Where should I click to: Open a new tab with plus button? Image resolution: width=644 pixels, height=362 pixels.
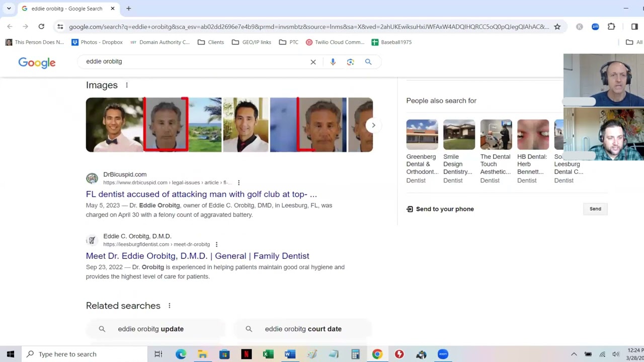[129, 9]
